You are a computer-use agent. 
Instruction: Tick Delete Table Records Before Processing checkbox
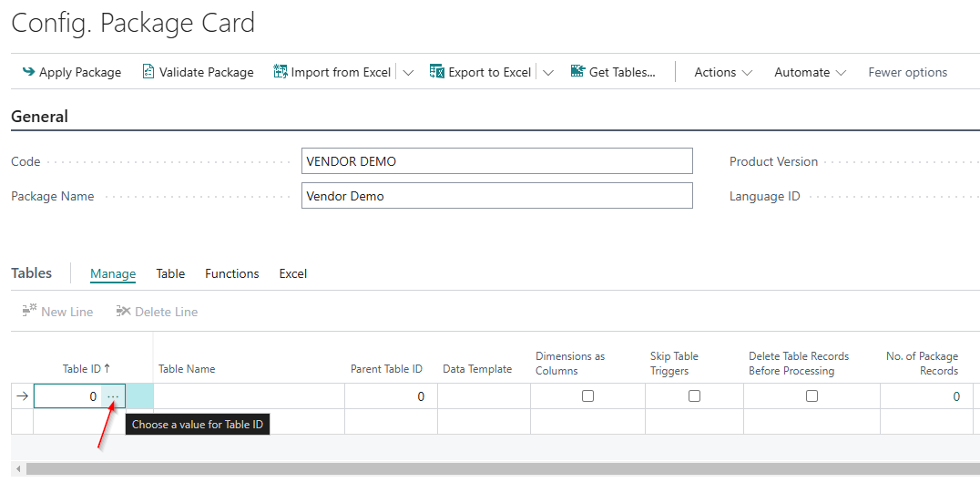812,396
